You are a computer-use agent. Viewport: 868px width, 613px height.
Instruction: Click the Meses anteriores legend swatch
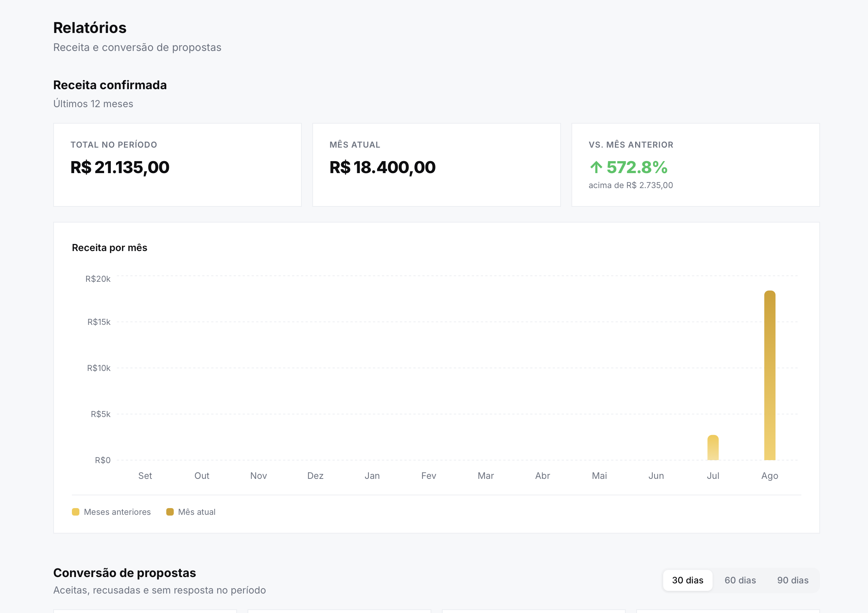(x=76, y=512)
